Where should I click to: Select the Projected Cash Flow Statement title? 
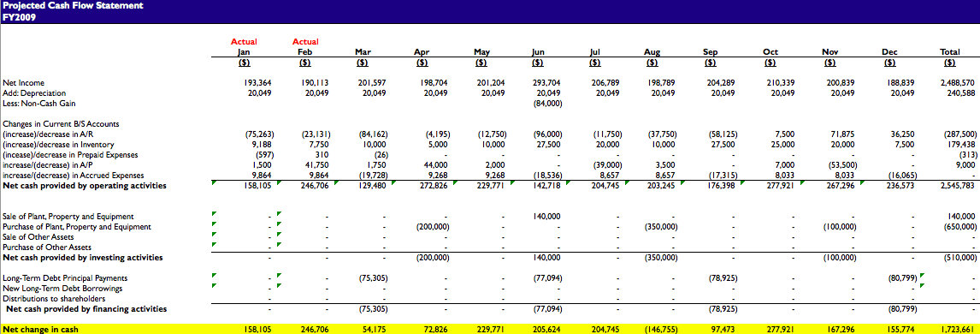click(73, 6)
